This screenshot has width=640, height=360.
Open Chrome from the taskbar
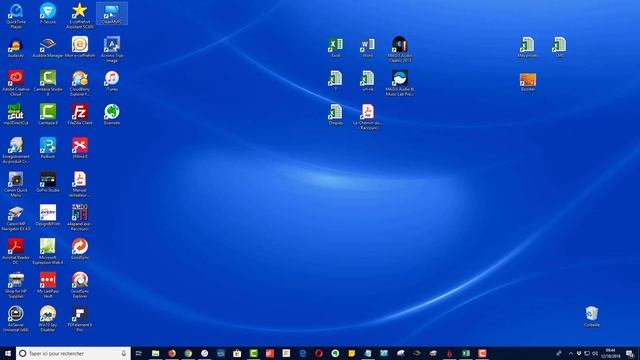point(188,353)
